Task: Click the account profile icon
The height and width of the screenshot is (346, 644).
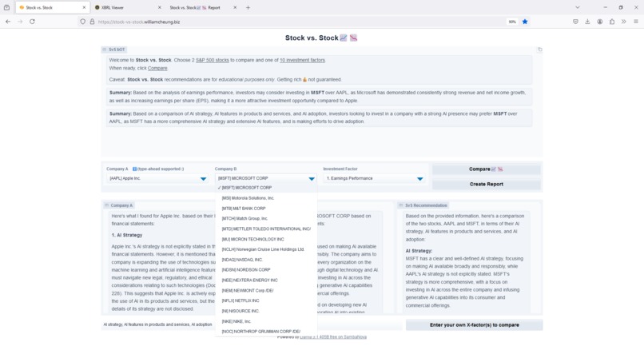Action: coord(600,22)
